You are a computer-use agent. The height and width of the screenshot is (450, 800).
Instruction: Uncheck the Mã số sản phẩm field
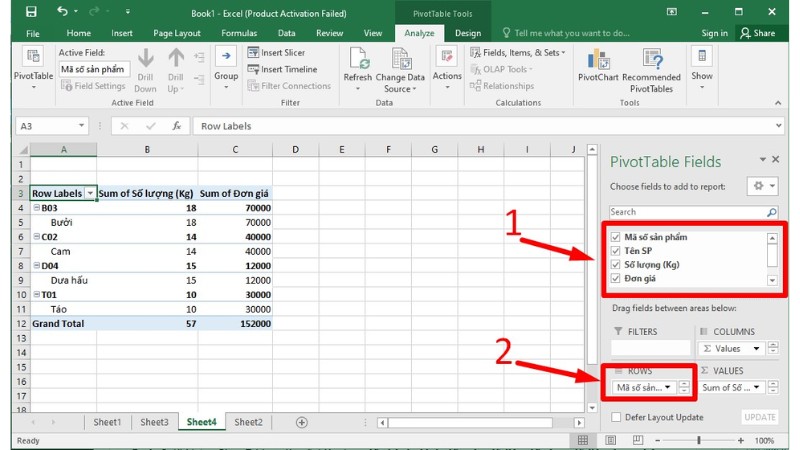615,238
